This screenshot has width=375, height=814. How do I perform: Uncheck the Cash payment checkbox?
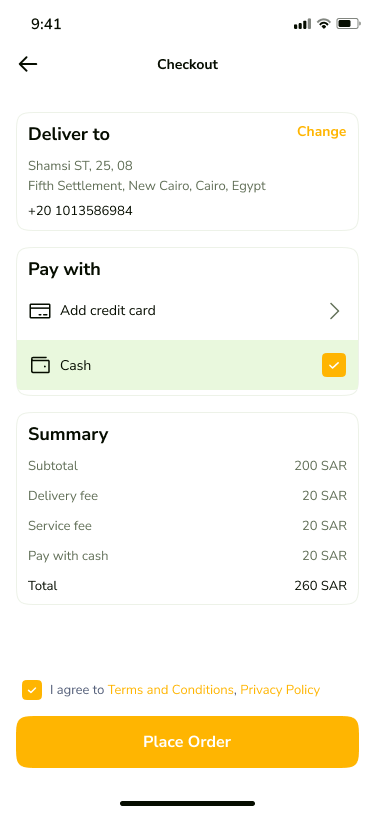pos(334,365)
